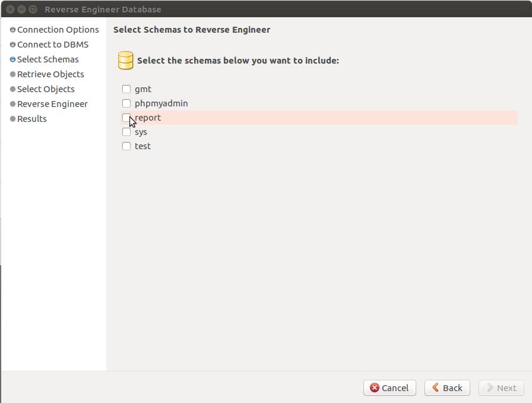Click the Reverse Engineer step bullet
532x403 pixels.
tap(12, 104)
